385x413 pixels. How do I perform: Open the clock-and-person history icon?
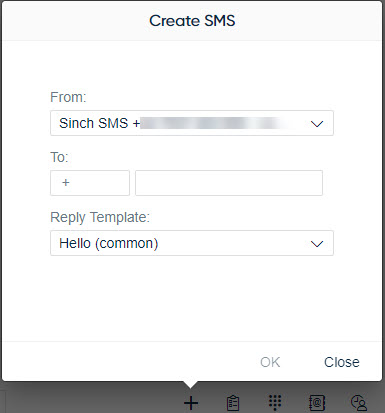359,403
